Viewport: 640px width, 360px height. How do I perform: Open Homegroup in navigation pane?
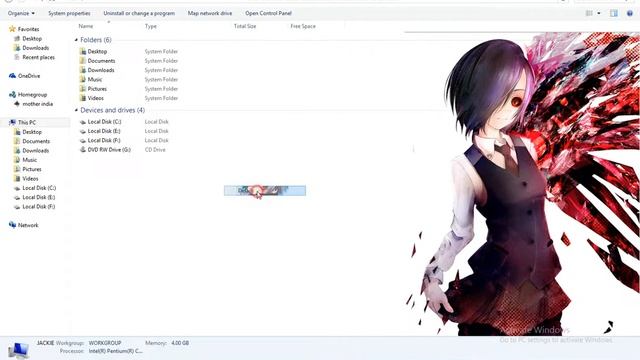pos(32,95)
